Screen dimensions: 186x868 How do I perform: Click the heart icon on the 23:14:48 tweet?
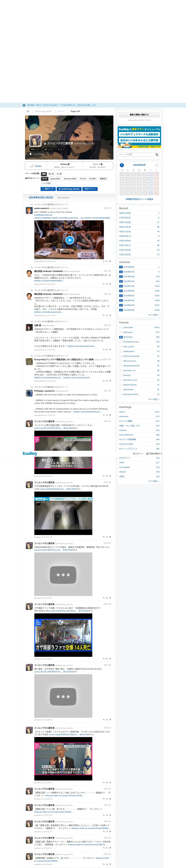coord(110,381)
